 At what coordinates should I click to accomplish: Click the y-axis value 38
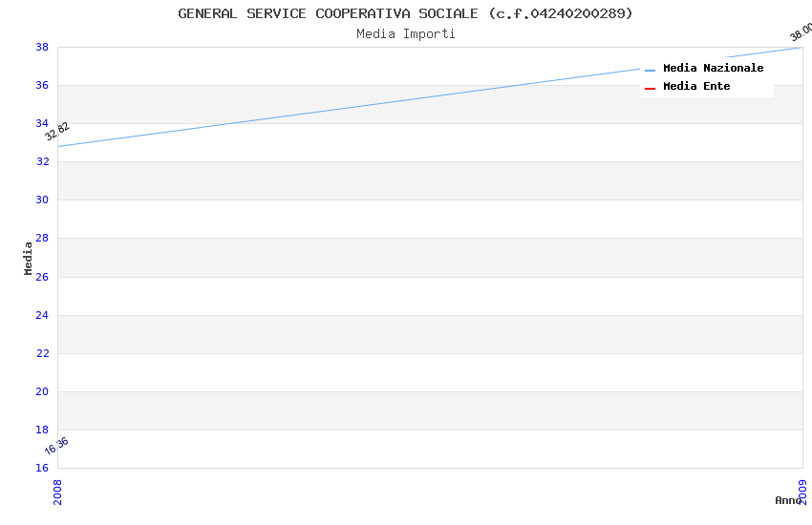[42, 47]
